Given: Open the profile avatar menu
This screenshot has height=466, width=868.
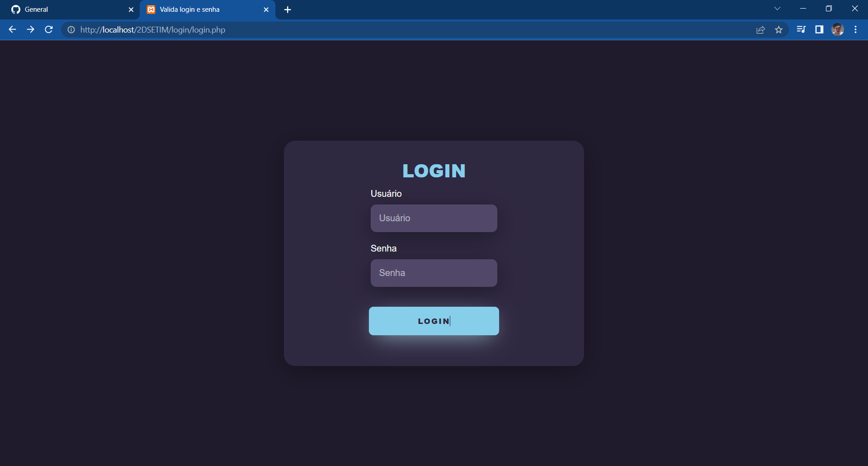Looking at the screenshot, I should [x=837, y=29].
